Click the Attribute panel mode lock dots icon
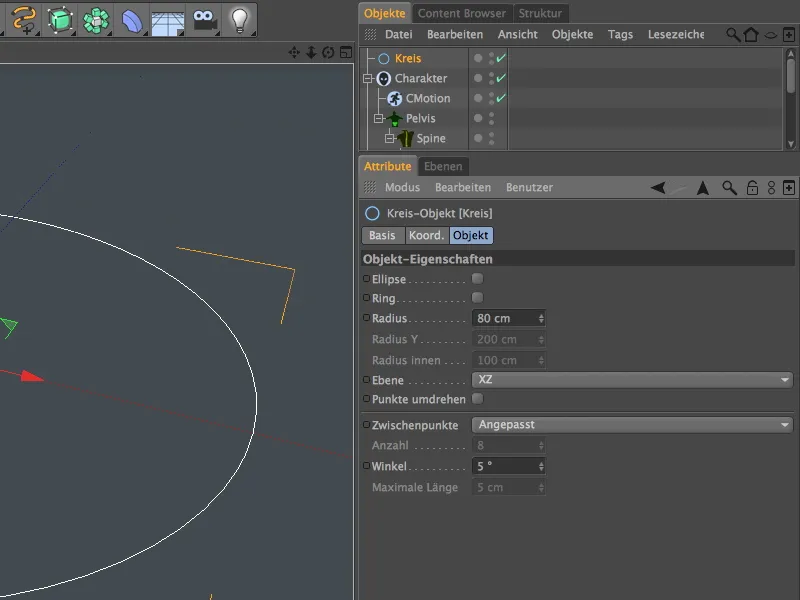The width and height of the screenshot is (800, 600). (x=771, y=188)
